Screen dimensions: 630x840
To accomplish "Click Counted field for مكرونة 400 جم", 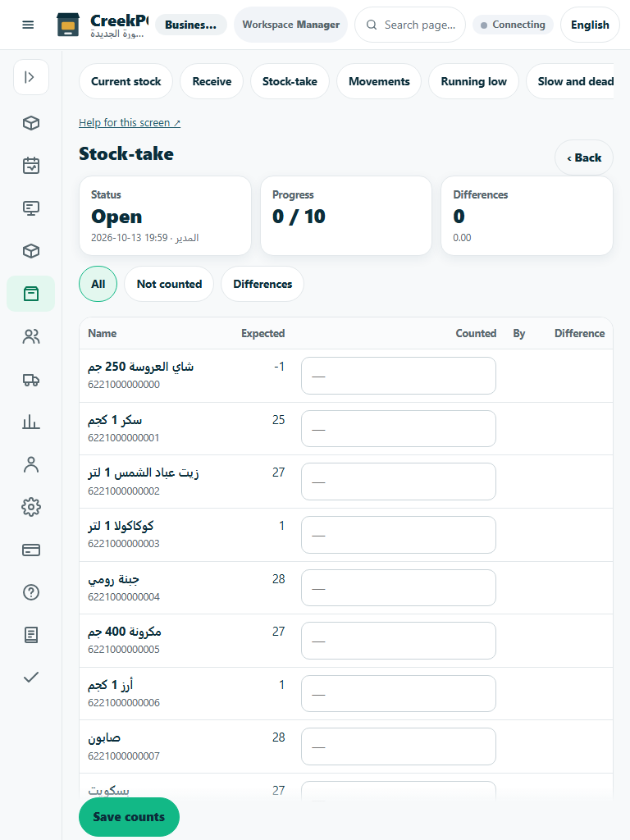I will click(x=399, y=641).
